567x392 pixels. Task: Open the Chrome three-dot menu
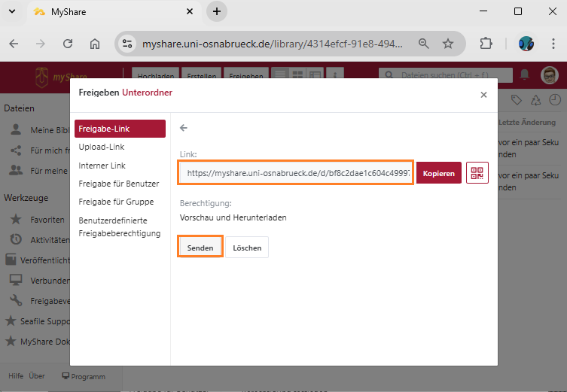pyautogui.click(x=552, y=44)
